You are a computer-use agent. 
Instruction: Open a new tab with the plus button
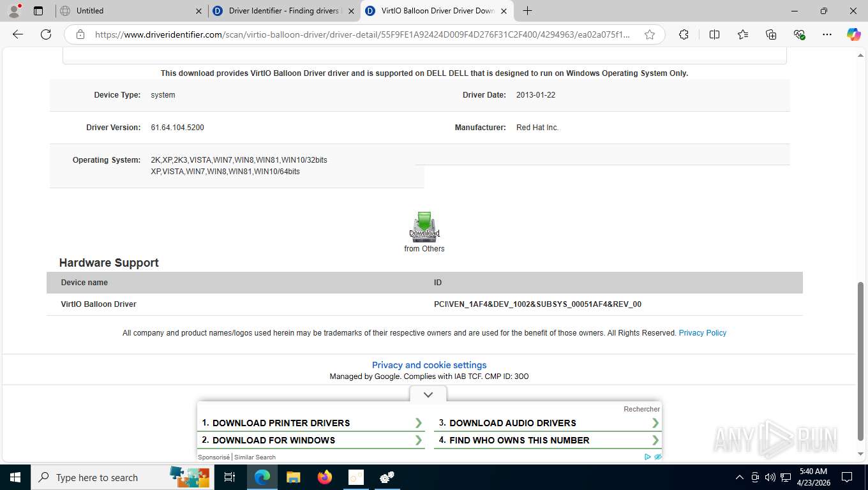tap(527, 11)
